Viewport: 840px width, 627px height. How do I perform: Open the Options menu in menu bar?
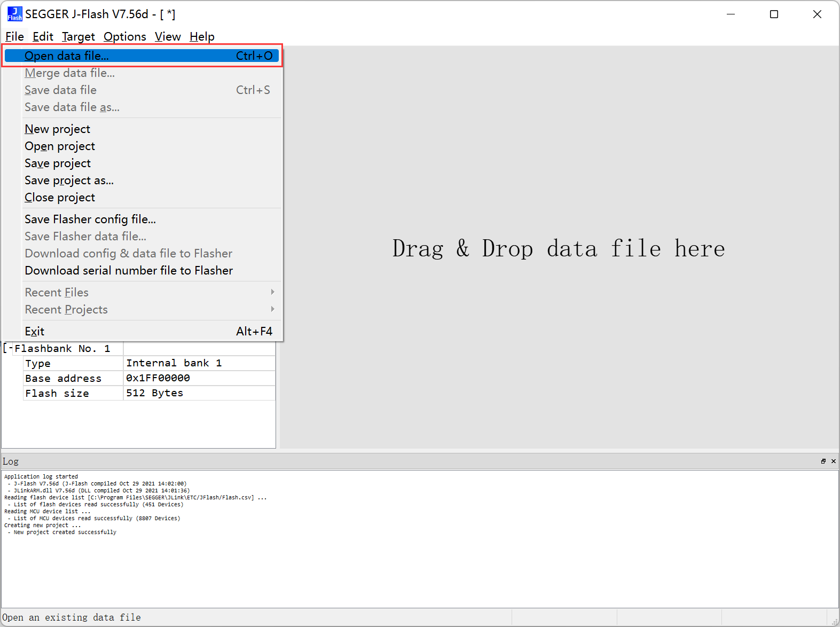124,36
